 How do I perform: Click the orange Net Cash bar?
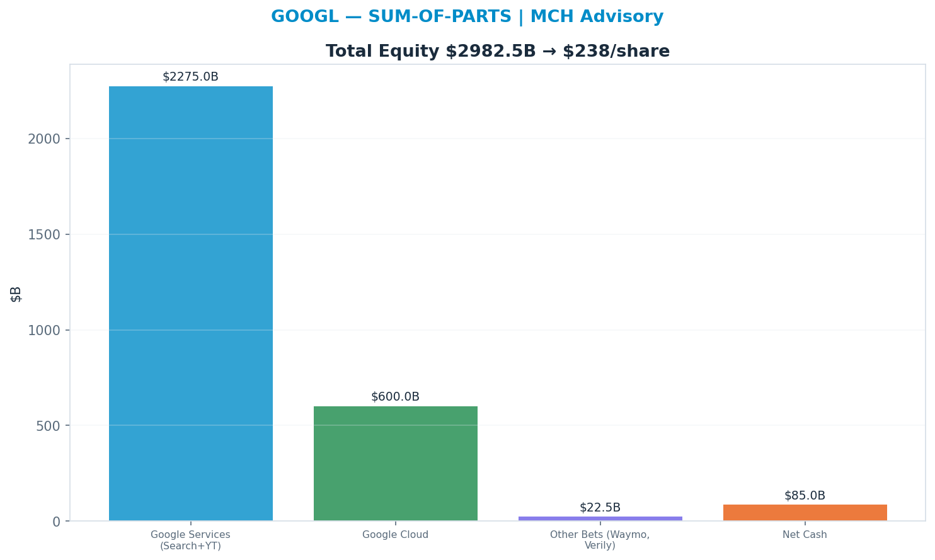[x=805, y=513]
